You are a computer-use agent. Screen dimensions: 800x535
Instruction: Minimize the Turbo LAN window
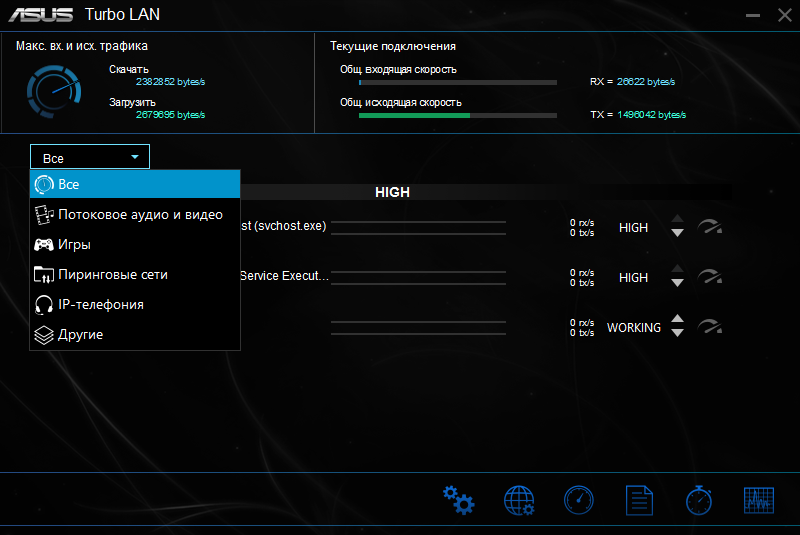tap(753, 15)
